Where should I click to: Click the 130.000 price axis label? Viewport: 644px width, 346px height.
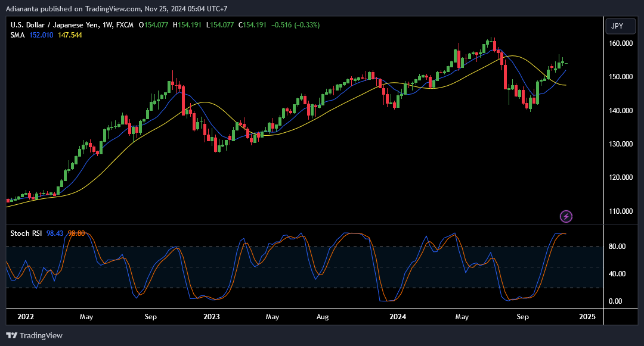click(621, 144)
